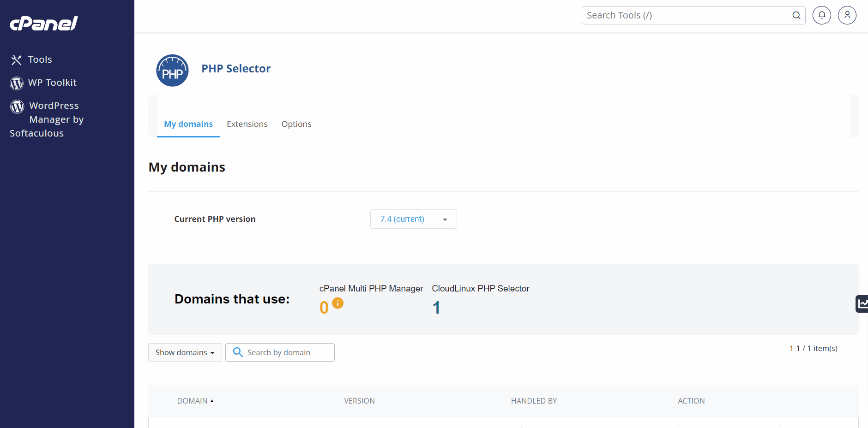Click the cPanel logo

click(44, 24)
